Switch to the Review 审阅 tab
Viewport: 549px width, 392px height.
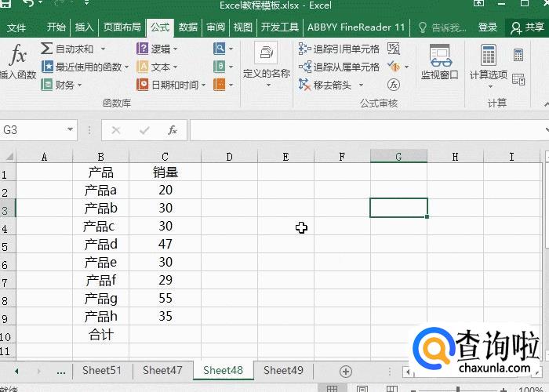216,27
